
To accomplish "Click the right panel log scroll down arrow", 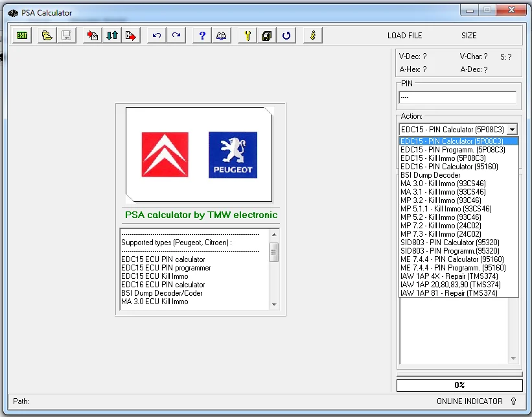I will pyautogui.click(x=513, y=359).
